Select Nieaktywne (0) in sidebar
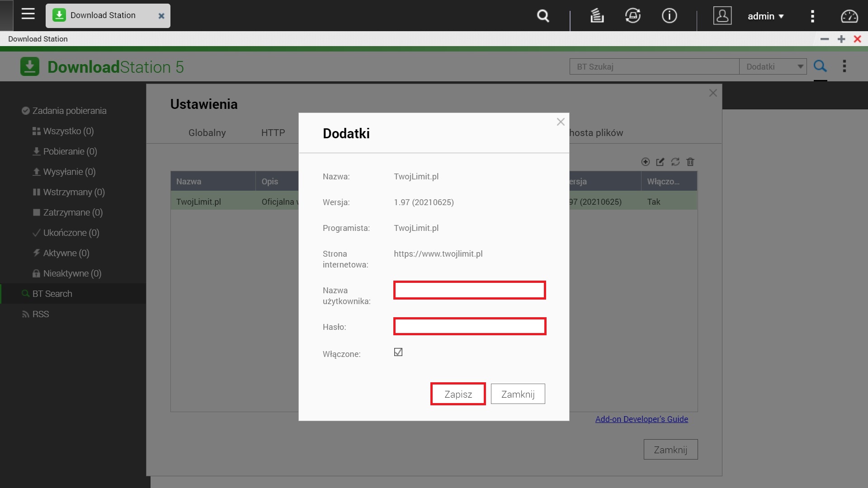The image size is (868, 488). tap(67, 273)
